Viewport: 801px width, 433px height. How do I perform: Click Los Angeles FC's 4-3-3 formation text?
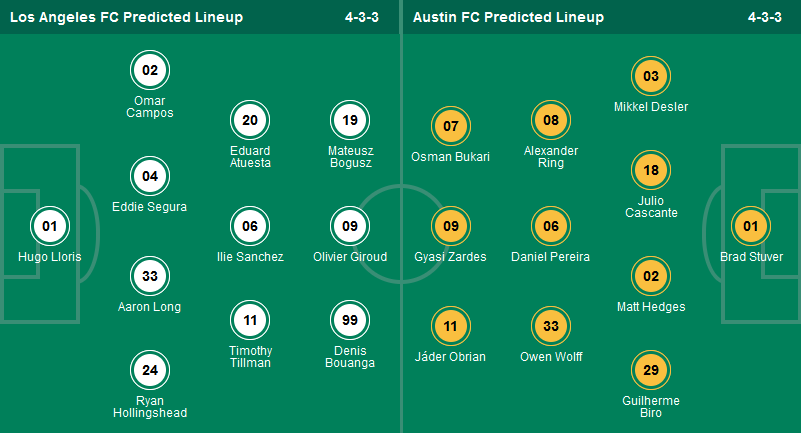[x=364, y=17]
